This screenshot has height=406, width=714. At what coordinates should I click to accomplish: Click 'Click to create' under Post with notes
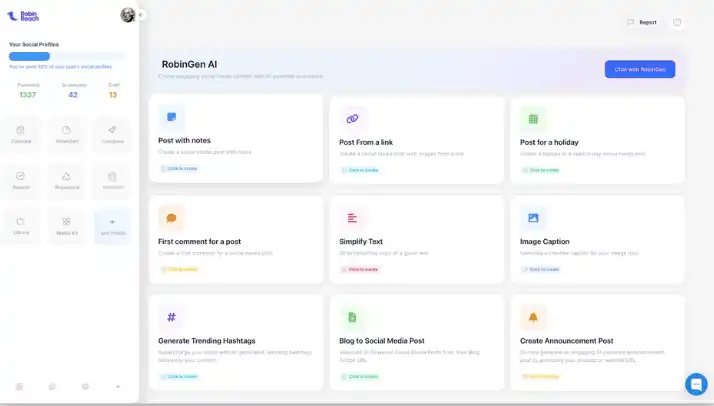(x=178, y=168)
